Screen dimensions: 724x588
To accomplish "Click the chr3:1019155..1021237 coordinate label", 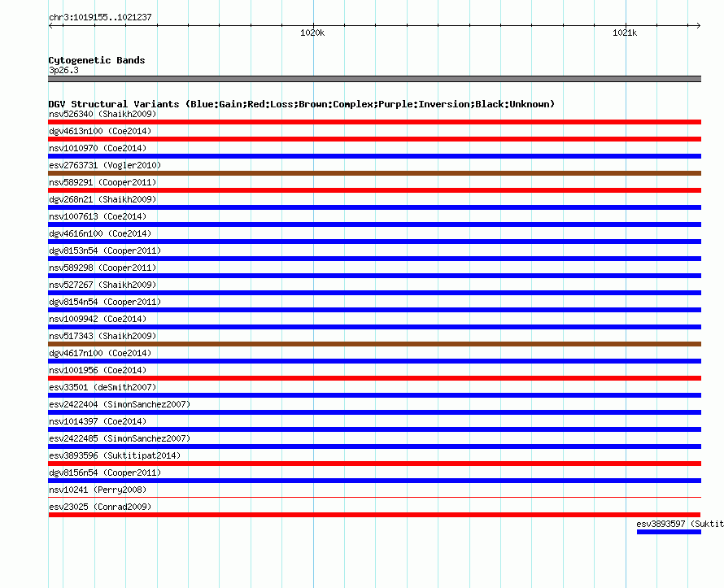I will coord(100,17).
